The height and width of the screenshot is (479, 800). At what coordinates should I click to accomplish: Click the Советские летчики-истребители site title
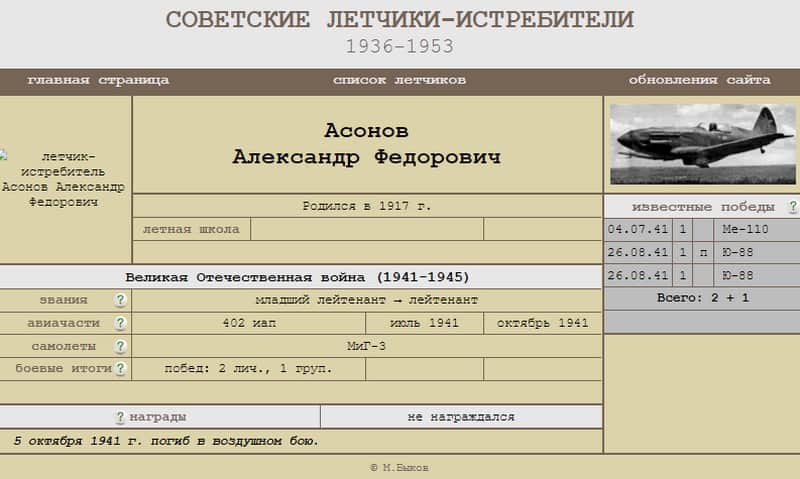pyautogui.click(x=399, y=20)
